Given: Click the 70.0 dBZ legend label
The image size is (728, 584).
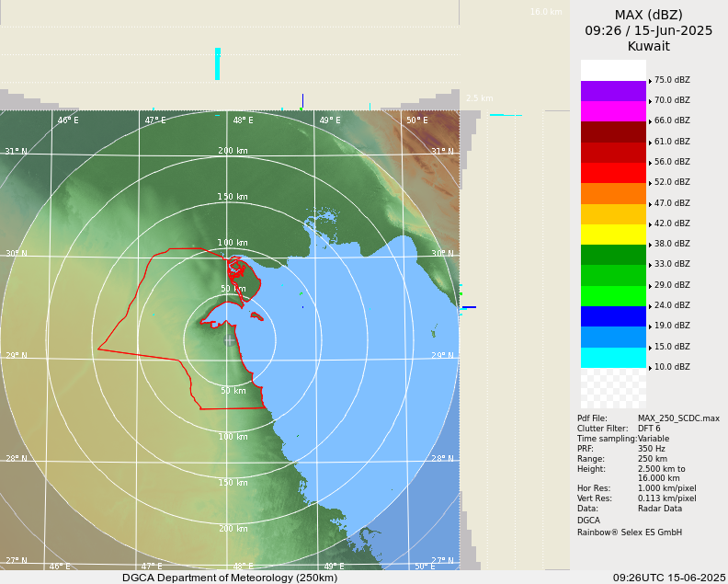Looking at the screenshot, I should (672, 100).
